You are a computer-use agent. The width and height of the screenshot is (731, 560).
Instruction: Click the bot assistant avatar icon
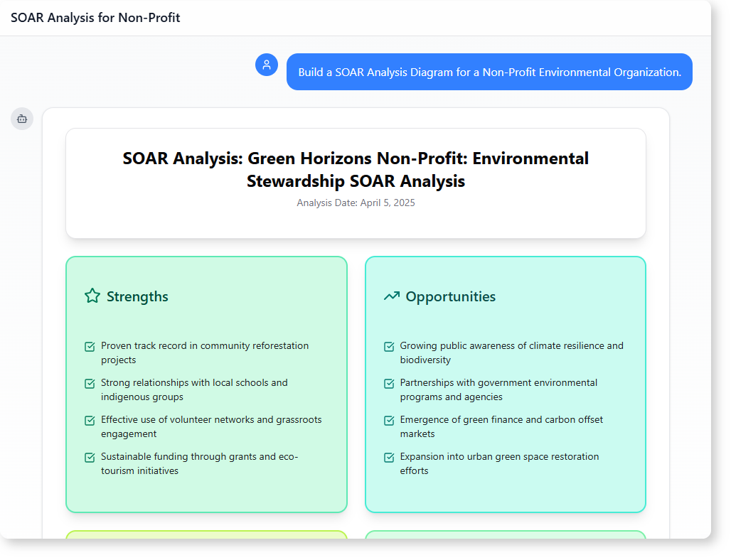[22, 119]
